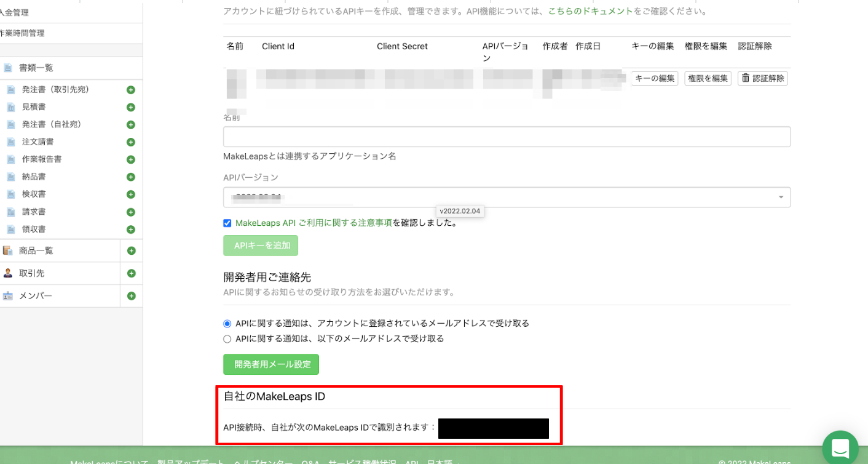Image resolution: width=868 pixels, height=464 pixels.
Task: Click plus icon beside 納品書
Action: point(130,177)
